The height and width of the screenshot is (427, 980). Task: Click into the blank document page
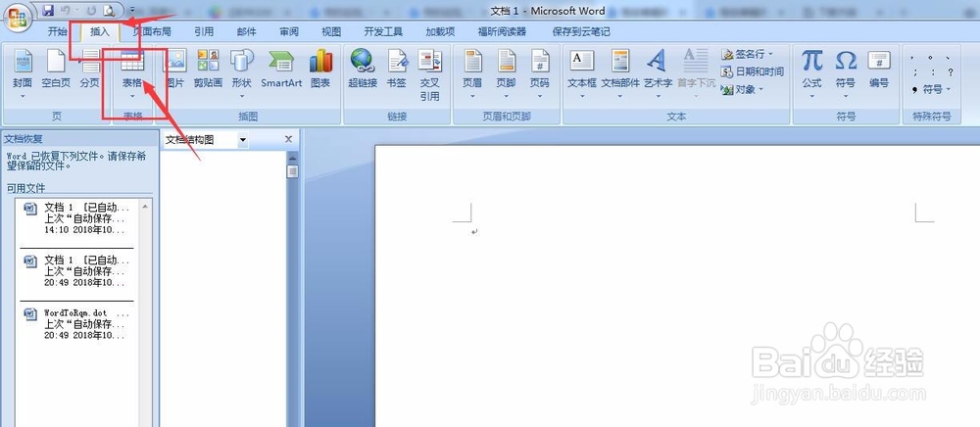[677, 287]
